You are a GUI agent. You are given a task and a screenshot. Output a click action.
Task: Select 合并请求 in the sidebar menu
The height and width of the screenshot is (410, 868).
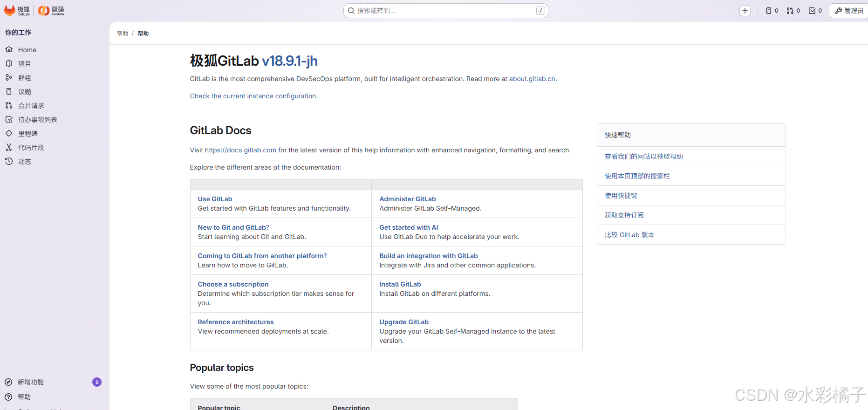click(31, 106)
